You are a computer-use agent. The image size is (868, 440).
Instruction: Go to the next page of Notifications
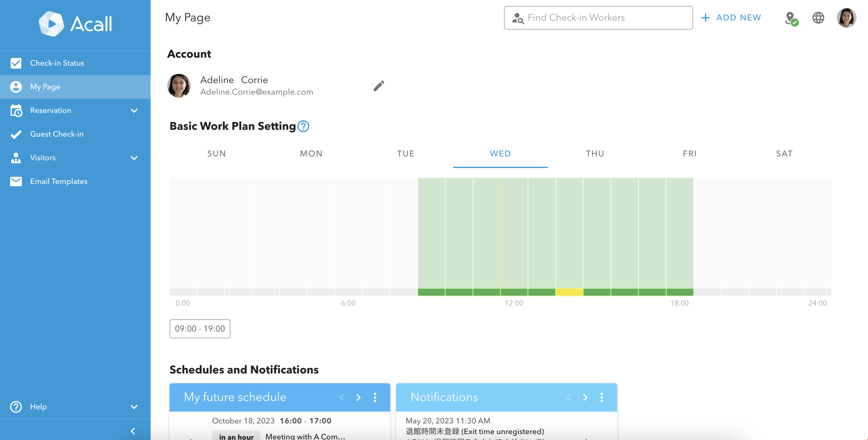585,397
